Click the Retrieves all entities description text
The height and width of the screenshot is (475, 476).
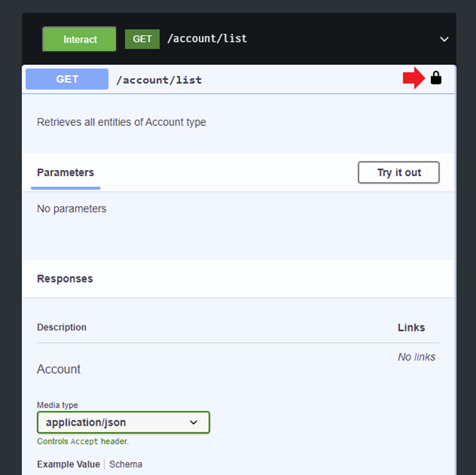121,122
